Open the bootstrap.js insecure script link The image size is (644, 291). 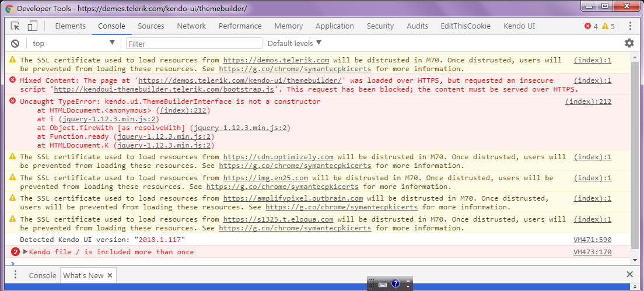point(164,89)
